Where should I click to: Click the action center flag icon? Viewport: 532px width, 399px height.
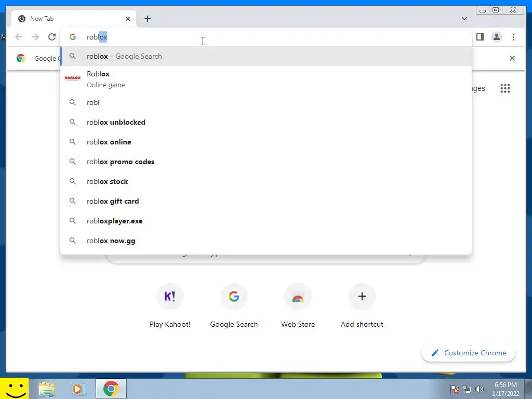coord(455,389)
